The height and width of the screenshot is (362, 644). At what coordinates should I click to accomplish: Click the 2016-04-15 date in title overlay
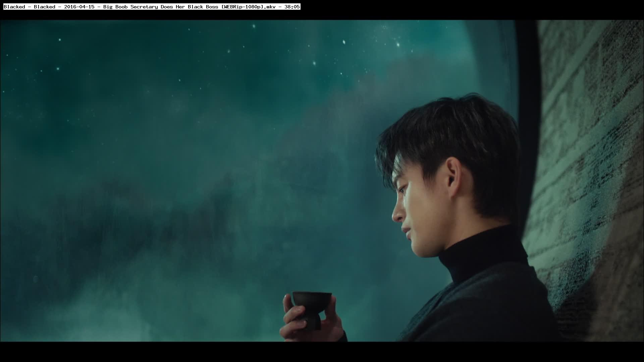(x=79, y=7)
